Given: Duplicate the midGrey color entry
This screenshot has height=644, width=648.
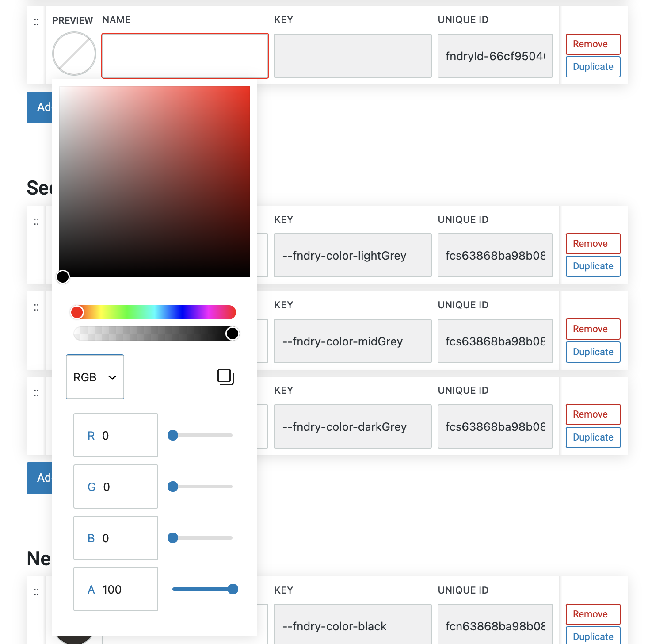Looking at the screenshot, I should coord(593,352).
